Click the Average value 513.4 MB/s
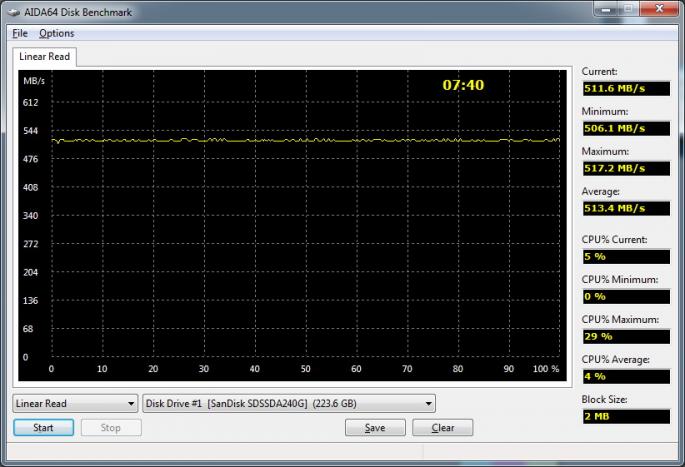The image size is (685, 467). (626, 208)
